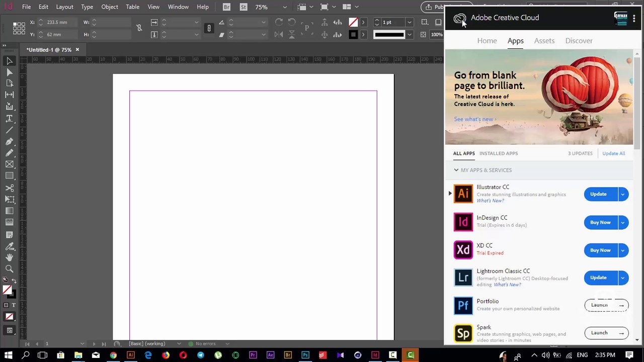Screen dimensions: 644x362
Task: Select the Rectangle Frame tool
Action: pyautogui.click(x=10, y=164)
